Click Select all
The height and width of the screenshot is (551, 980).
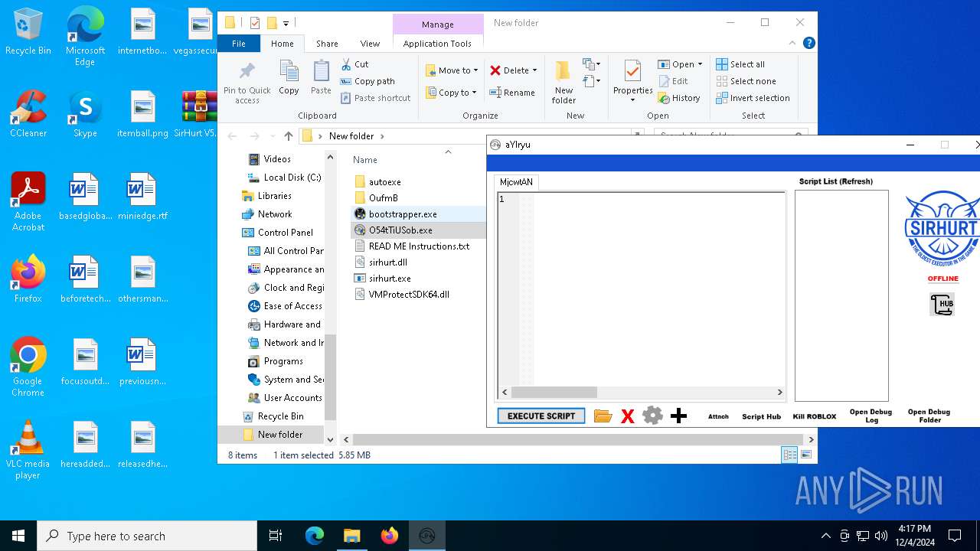tap(740, 64)
